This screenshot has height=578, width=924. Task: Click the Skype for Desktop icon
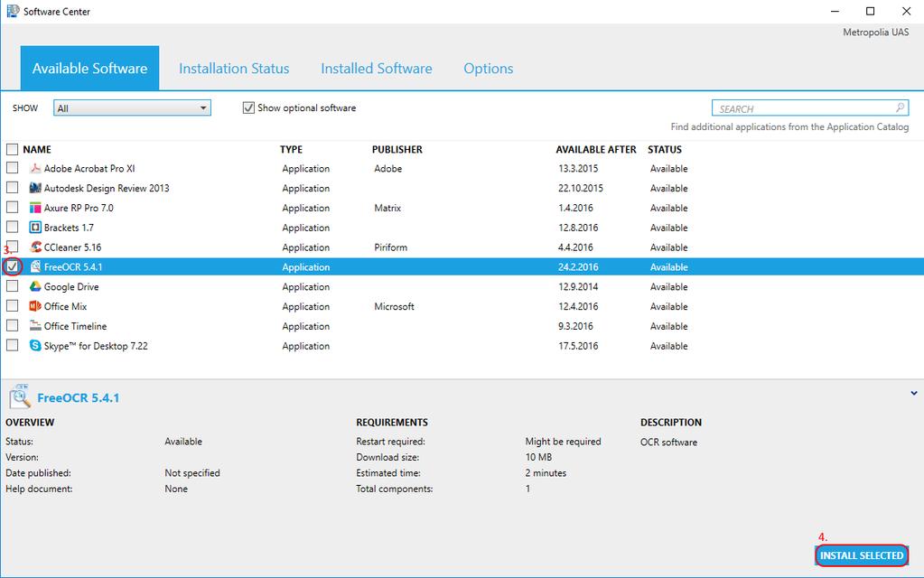click(x=35, y=346)
